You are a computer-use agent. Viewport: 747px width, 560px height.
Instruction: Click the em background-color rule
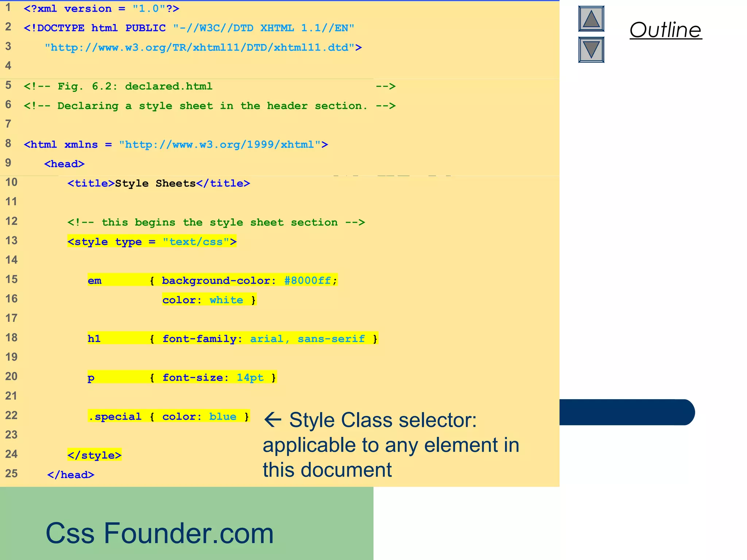[x=213, y=280]
